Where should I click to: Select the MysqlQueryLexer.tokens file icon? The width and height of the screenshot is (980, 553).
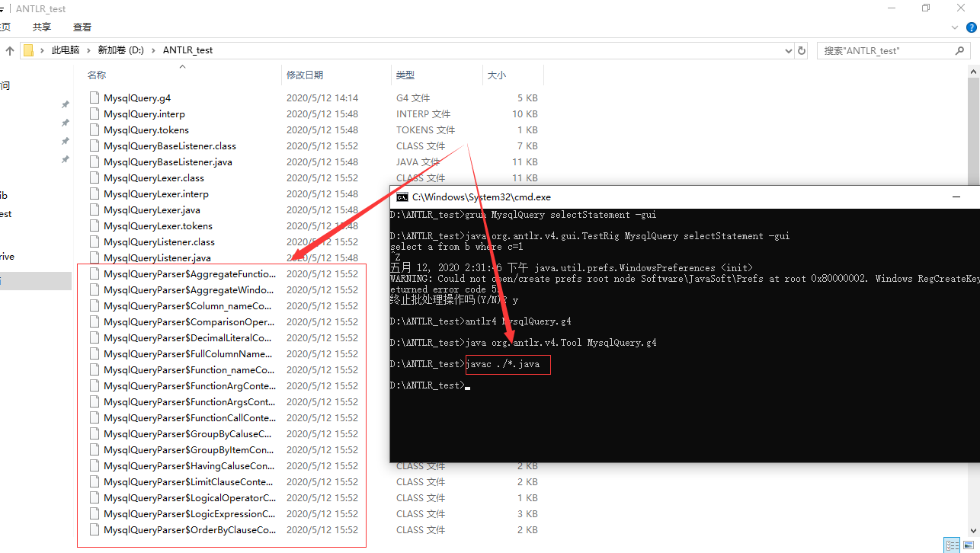coord(94,225)
